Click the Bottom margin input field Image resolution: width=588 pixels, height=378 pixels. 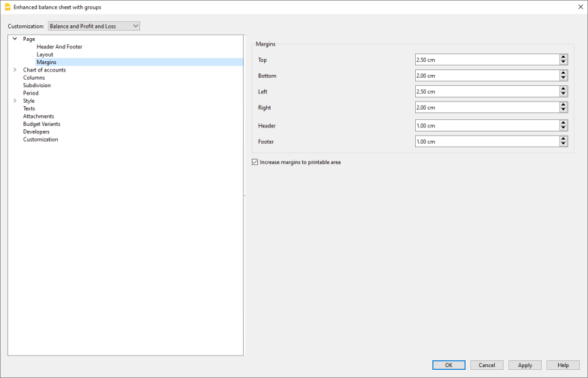487,76
